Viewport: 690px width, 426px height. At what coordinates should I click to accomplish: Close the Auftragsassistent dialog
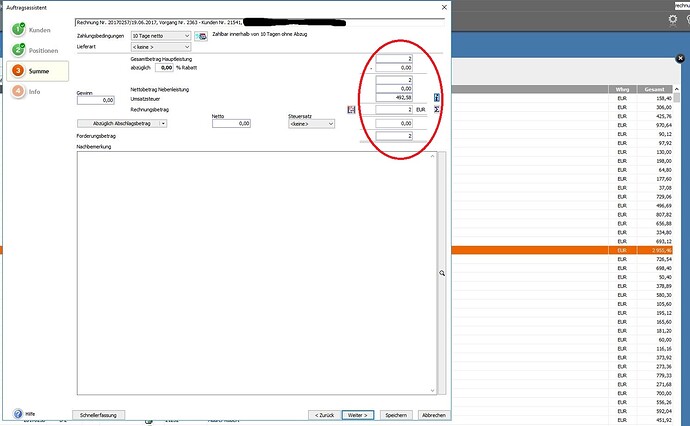pos(444,7)
